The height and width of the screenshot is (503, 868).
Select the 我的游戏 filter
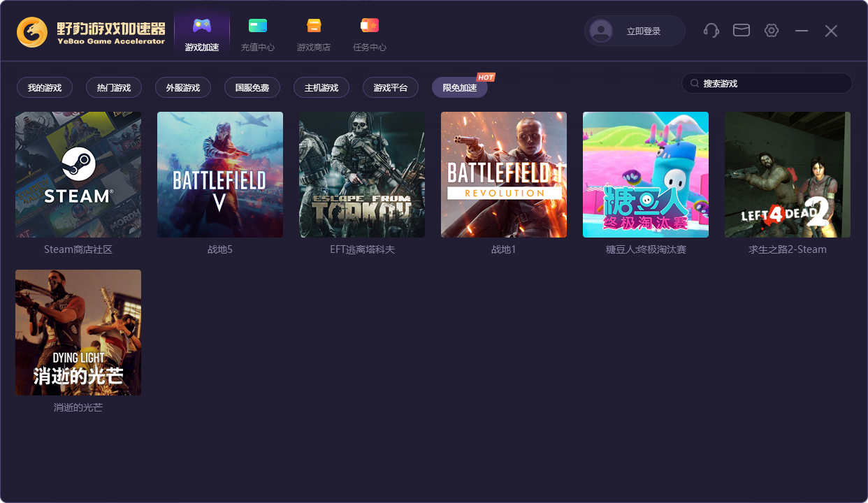[45, 87]
